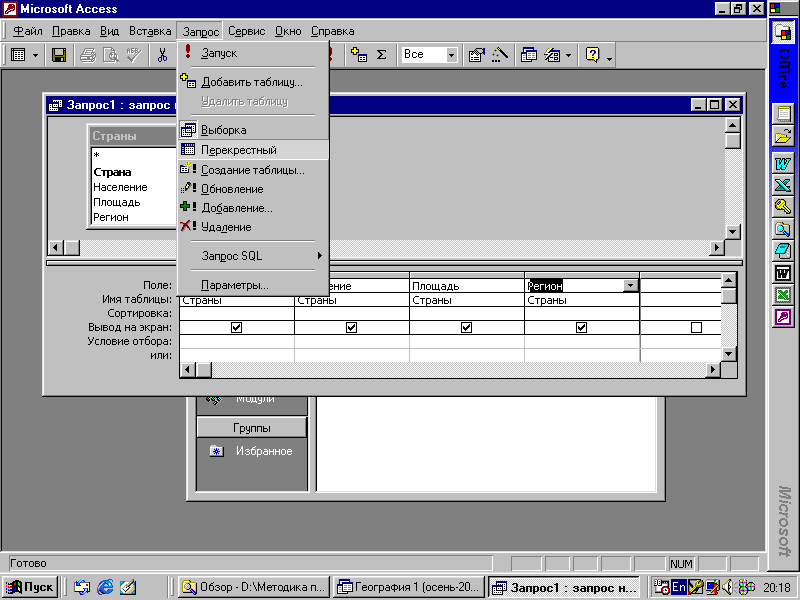Switch to География 1 taskbar button
Viewport: 800px width, 600px height.
[x=409, y=587]
